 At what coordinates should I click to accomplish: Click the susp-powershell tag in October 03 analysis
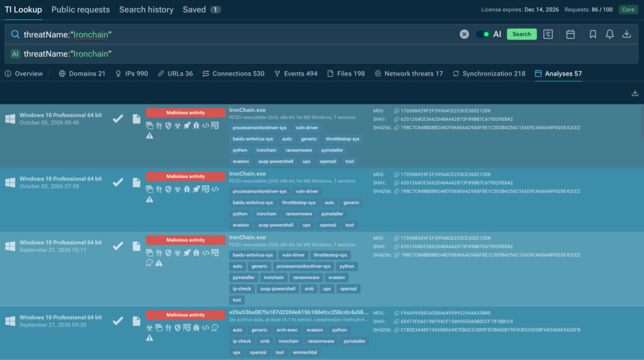pos(275,225)
